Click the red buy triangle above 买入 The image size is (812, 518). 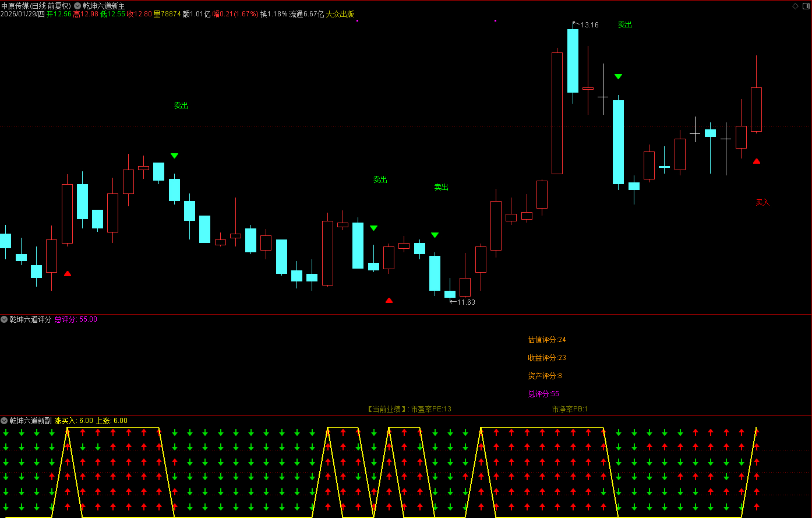pyautogui.click(x=757, y=161)
